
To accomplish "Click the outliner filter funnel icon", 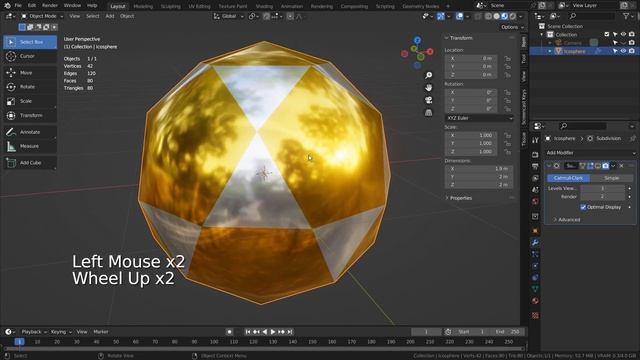I will click(x=626, y=16).
